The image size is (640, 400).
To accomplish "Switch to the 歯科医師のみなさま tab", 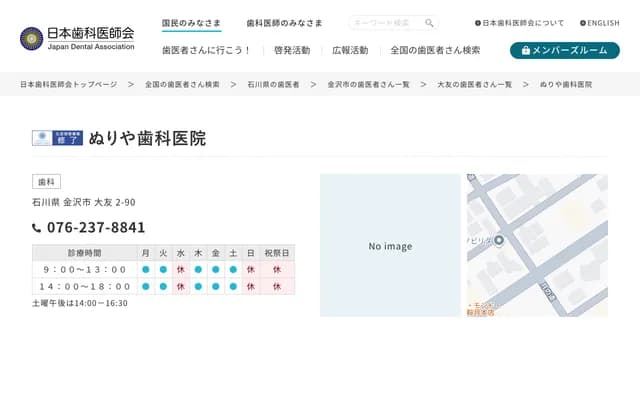I will tap(284, 23).
